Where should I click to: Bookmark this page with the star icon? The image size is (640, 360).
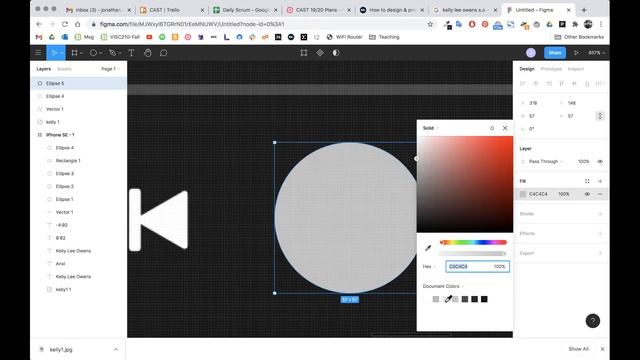[430, 24]
